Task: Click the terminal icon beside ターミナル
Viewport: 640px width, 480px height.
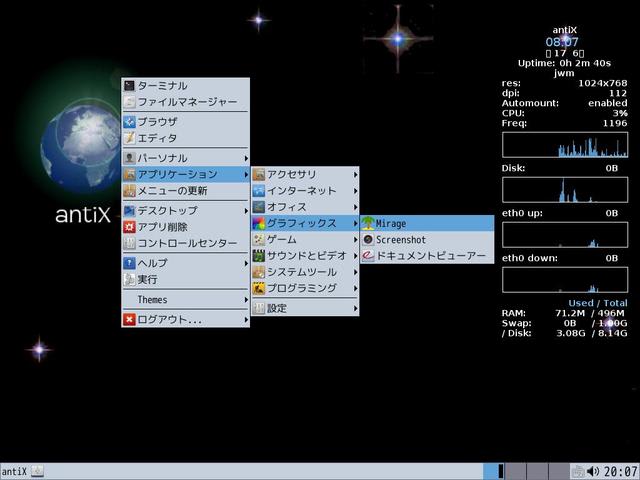Action: click(129, 86)
